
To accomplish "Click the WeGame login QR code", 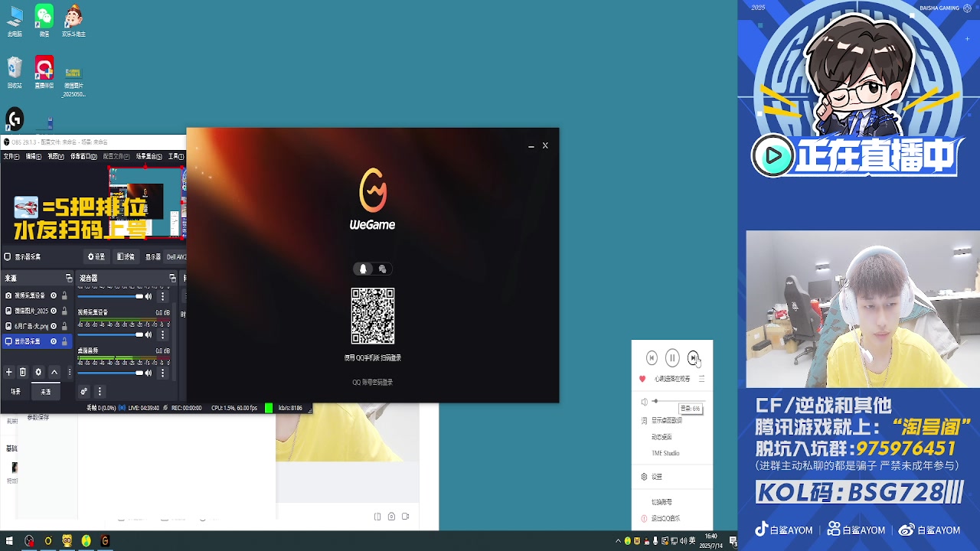I will coord(373,316).
